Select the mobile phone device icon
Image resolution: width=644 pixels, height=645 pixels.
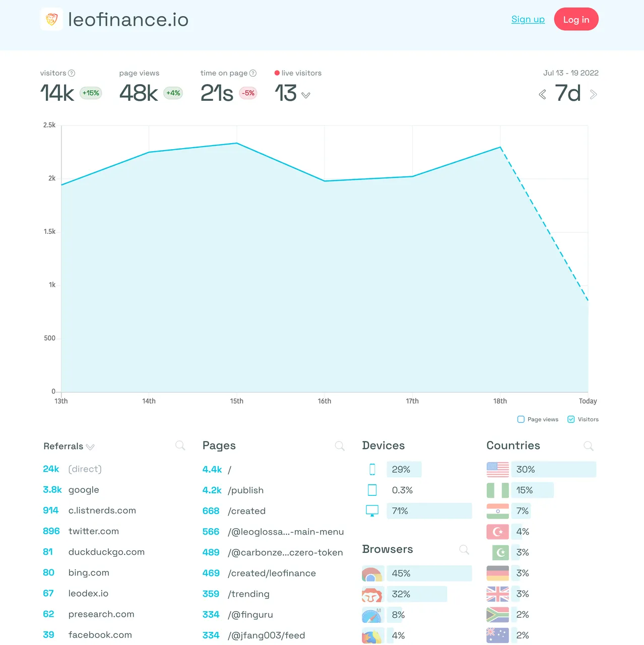click(372, 469)
